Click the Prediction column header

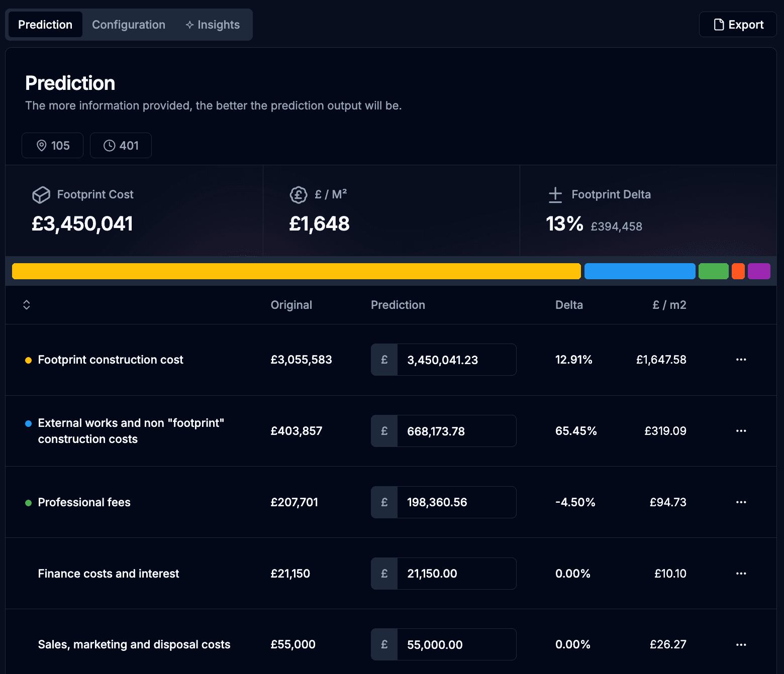click(x=398, y=305)
